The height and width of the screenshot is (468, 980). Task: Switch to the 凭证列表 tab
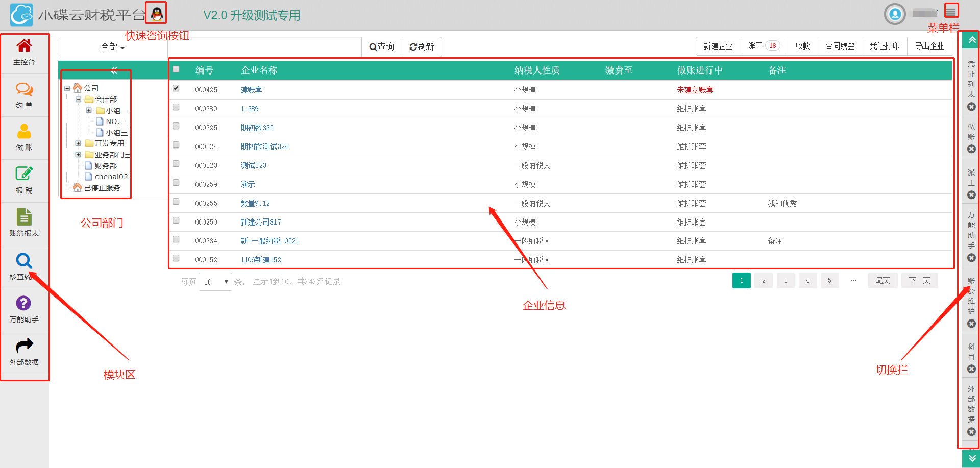(970, 77)
